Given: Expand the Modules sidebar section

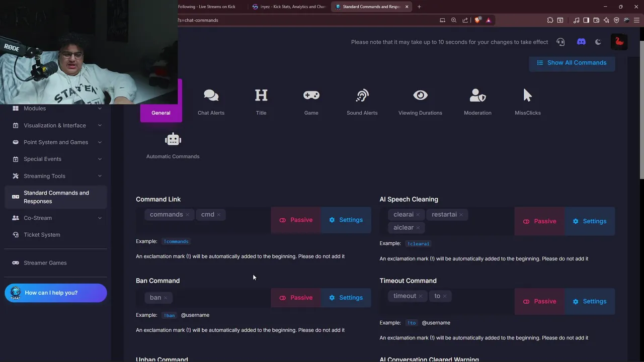Looking at the screenshot, I should click(56, 109).
